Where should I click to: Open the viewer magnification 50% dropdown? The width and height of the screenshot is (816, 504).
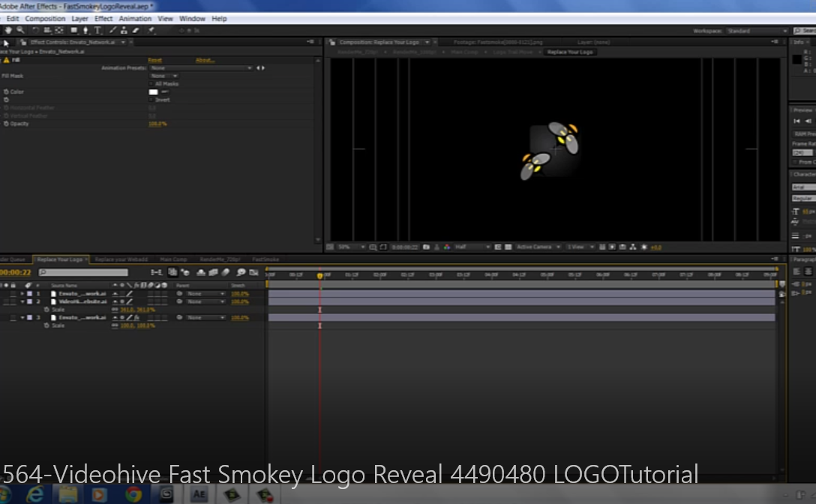[x=351, y=247]
